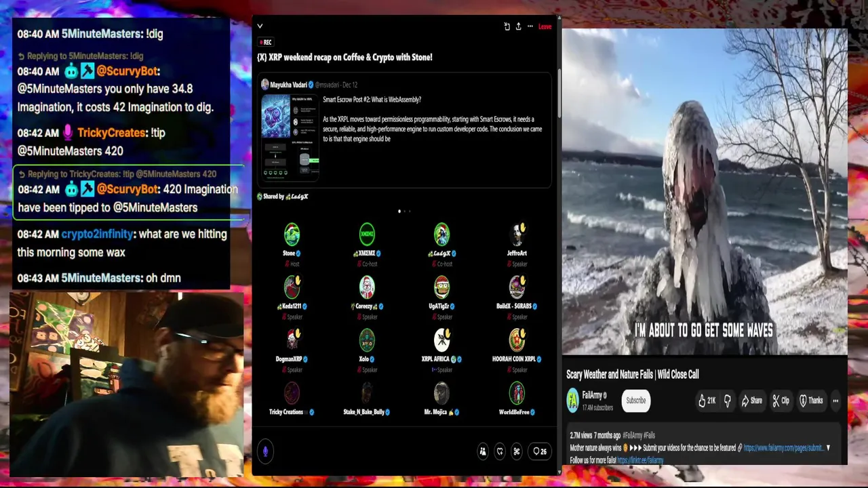Image resolution: width=868 pixels, height=488 pixels.
Task: Open speaker XRPL AFRICA's avatar
Action: coord(441,340)
